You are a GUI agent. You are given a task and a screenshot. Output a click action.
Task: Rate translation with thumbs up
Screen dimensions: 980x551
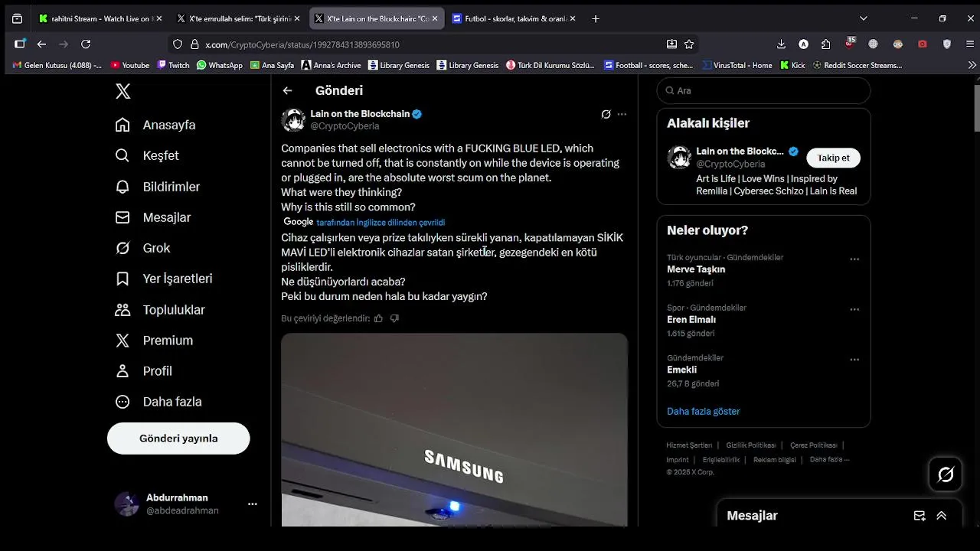[x=378, y=318]
